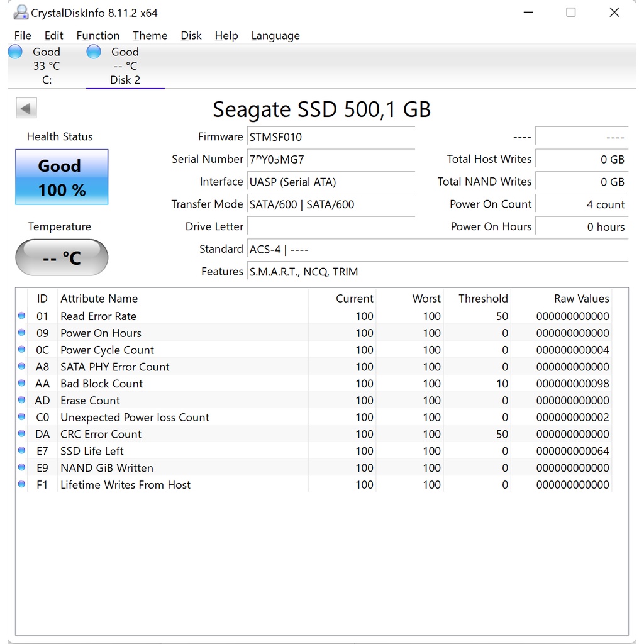Screen dimensions: 644x644
Task: Open the File menu
Action: tap(23, 36)
